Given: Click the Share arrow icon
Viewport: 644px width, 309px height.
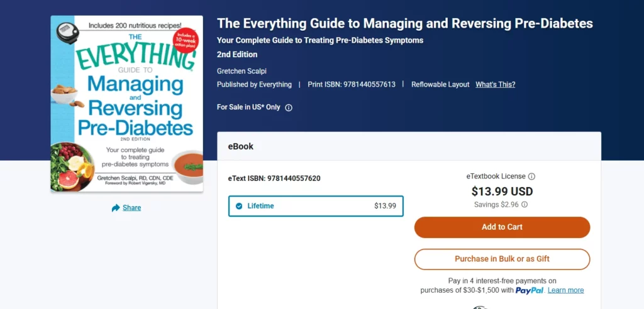Looking at the screenshot, I should coord(116,208).
